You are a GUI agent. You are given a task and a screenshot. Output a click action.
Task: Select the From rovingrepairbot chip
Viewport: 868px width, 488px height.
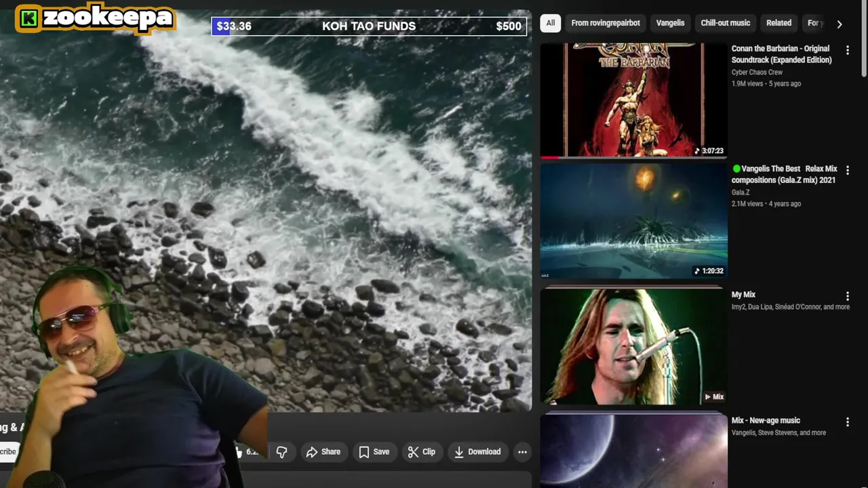[606, 23]
